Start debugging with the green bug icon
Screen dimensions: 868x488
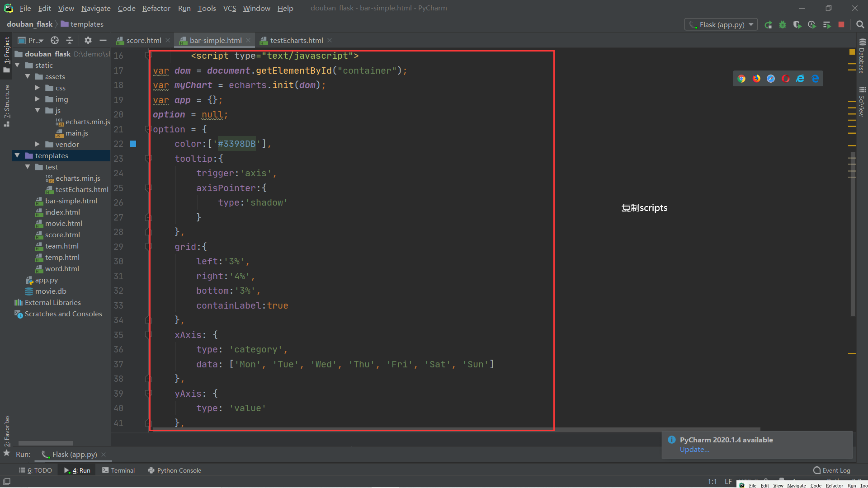(x=783, y=25)
